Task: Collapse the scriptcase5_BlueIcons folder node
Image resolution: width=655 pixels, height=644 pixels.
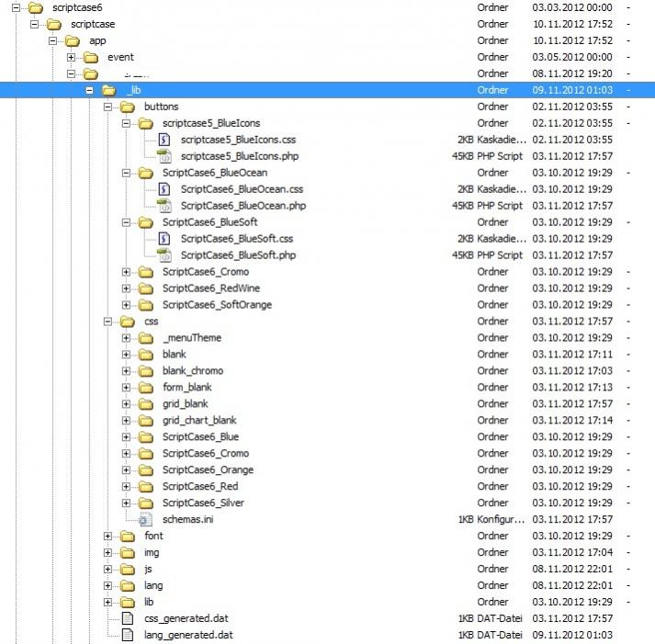Action: (126, 123)
